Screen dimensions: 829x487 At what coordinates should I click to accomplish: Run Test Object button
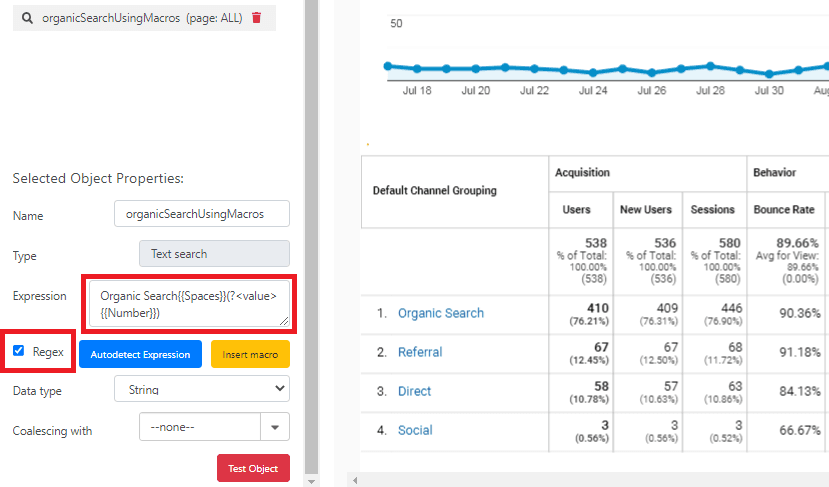tap(253, 468)
